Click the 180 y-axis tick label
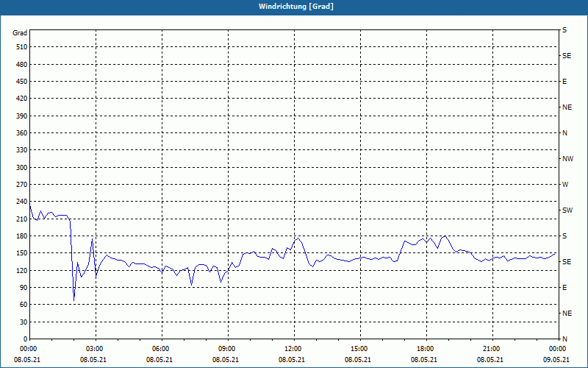This screenshot has height=368, width=588. click(22, 236)
